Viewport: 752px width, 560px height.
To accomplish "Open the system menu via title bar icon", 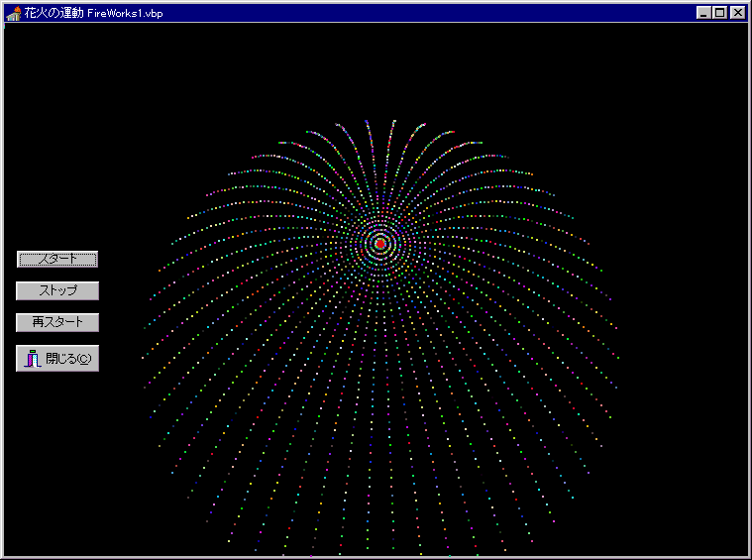I will [x=13, y=13].
